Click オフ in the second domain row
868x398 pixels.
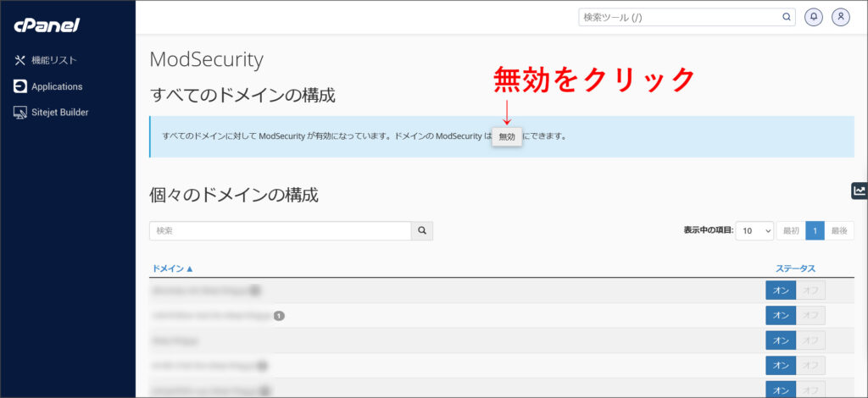click(x=810, y=315)
